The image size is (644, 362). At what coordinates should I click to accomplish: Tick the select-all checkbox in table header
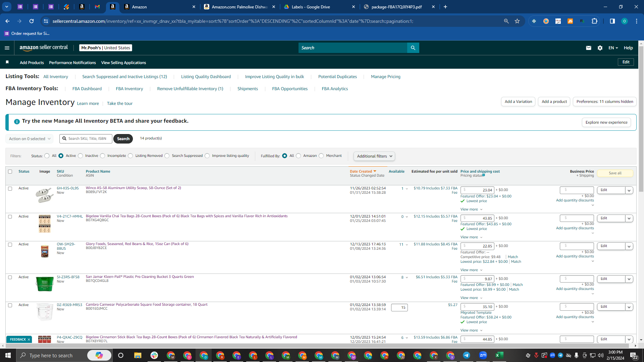coord(10,172)
